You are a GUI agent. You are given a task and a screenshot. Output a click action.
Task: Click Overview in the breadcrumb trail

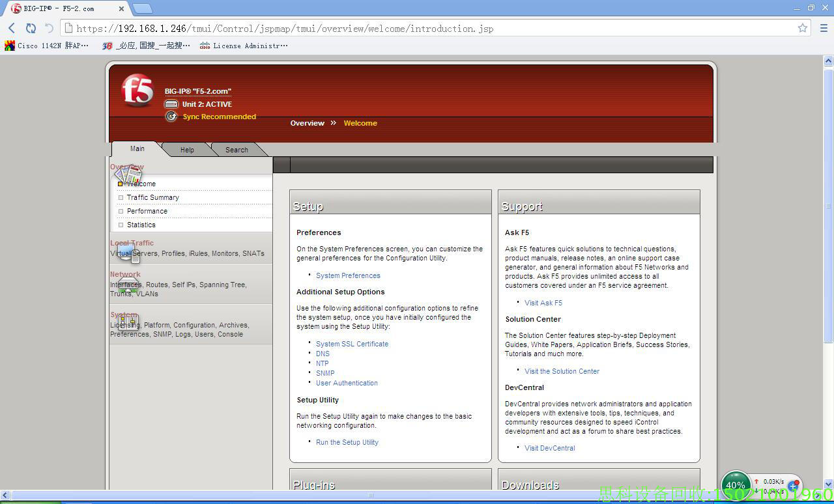coord(308,123)
